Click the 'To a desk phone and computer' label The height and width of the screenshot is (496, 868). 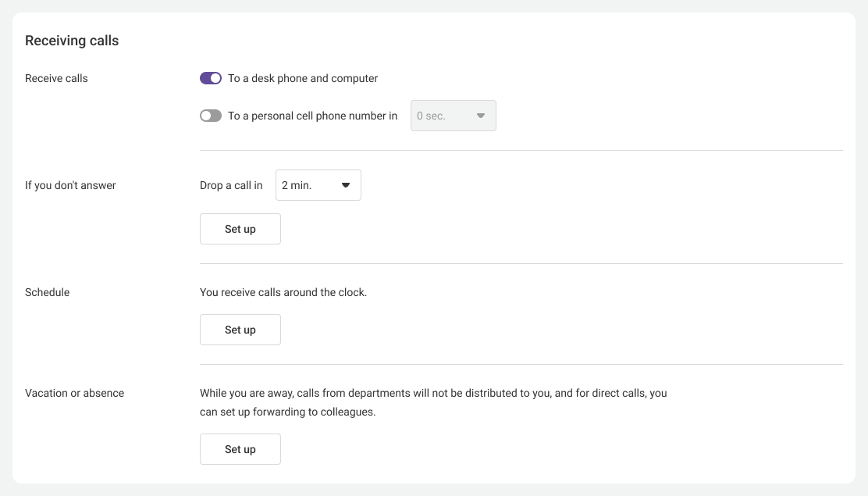tap(302, 78)
